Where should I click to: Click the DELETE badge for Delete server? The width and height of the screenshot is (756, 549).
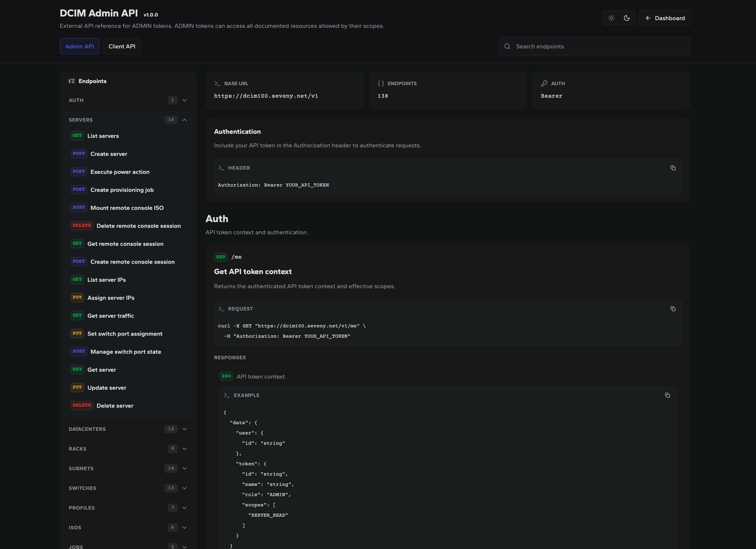click(82, 405)
